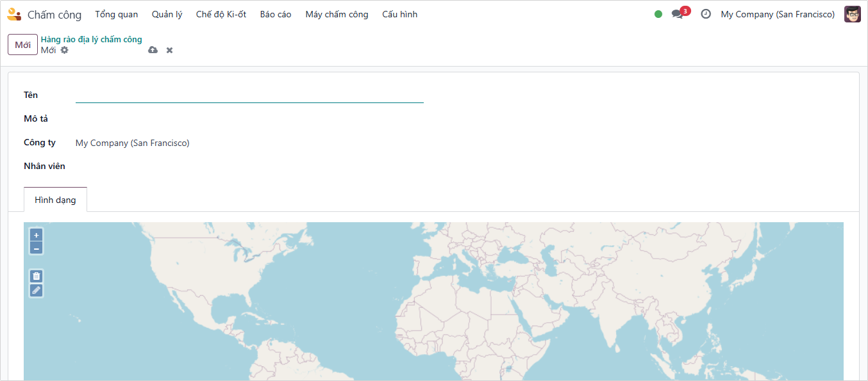Viewport: 868px width, 381px height.
Task: Focus the Tên input field
Action: pos(249,95)
